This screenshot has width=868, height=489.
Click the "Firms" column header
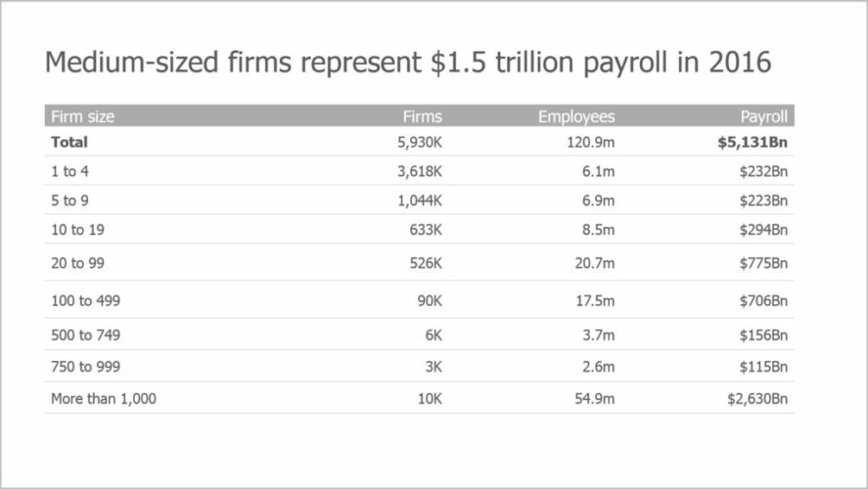[423, 116]
